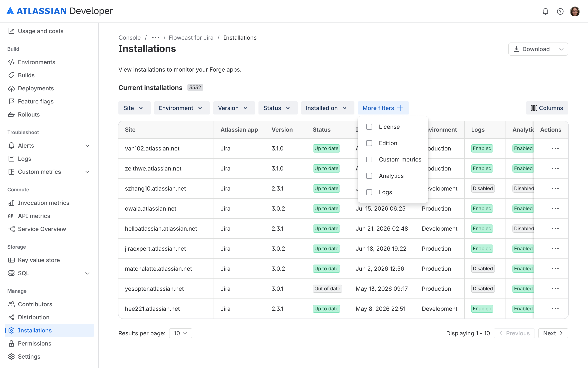Open Feature flags page
The height and width of the screenshot is (368, 588).
(x=49, y=101)
